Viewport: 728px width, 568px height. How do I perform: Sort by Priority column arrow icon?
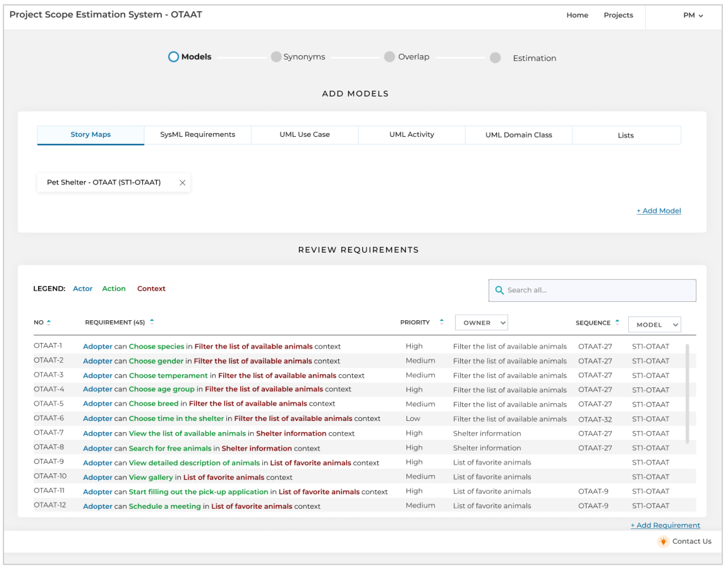[442, 322]
